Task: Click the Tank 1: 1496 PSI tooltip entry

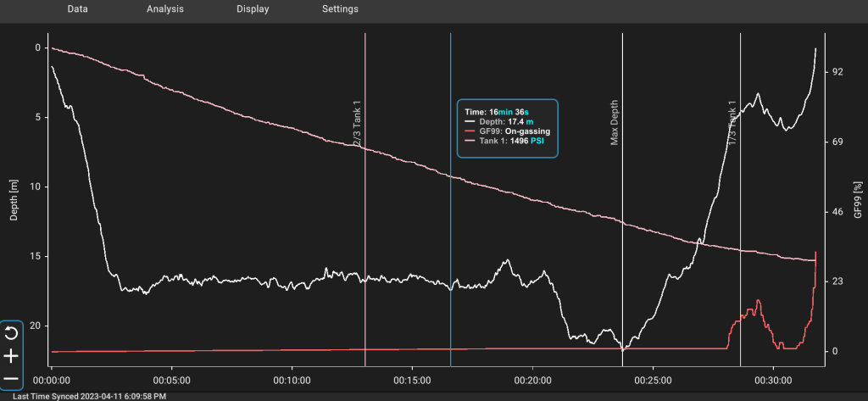Action: [504, 142]
